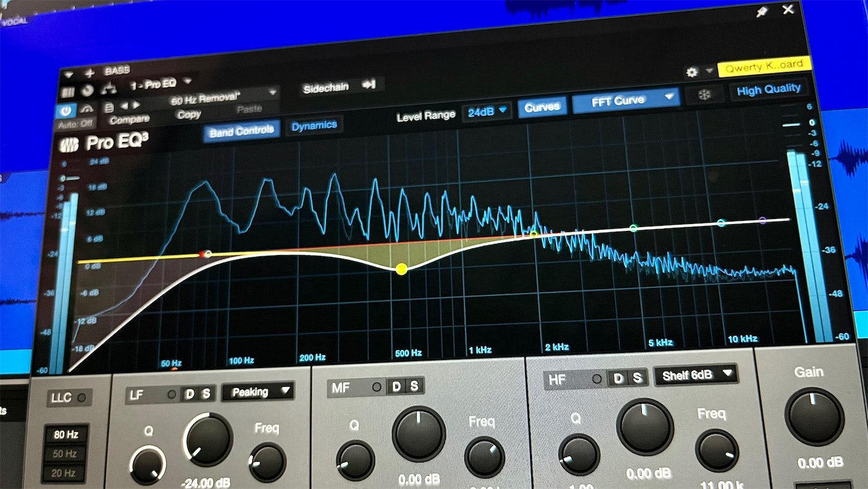The height and width of the screenshot is (489, 868).
Task: Select the green band node near 5 kHz
Action: (x=633, y=228)
